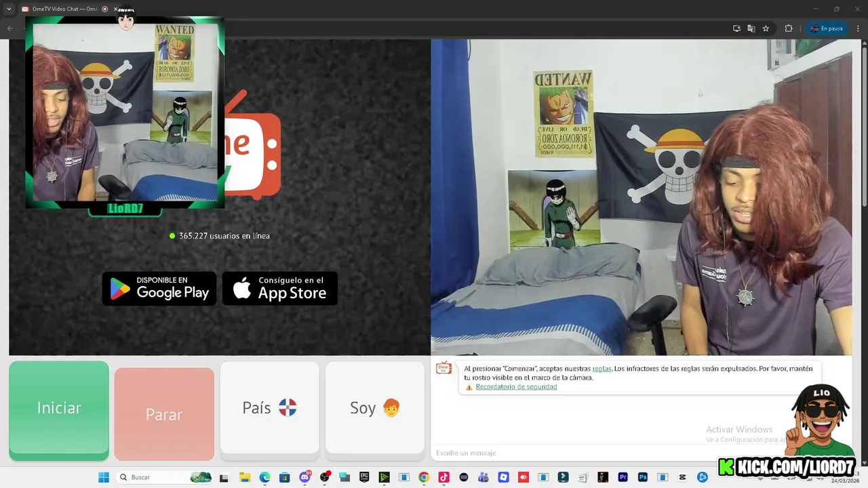Viewport: 868px width, 488px height.
Task: Open the Recordatorio de seguridad link
Action: click(x=516, y=387)
